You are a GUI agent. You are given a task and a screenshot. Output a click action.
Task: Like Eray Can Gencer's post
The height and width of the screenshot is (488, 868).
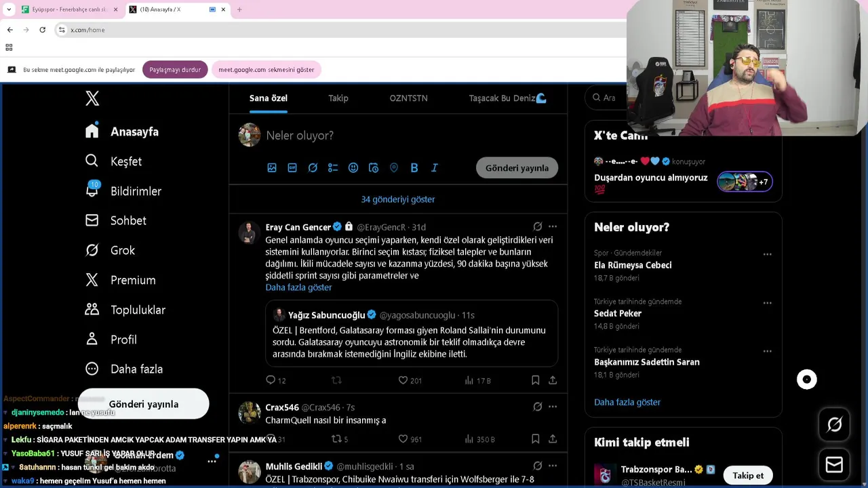[x=403, y=380]
